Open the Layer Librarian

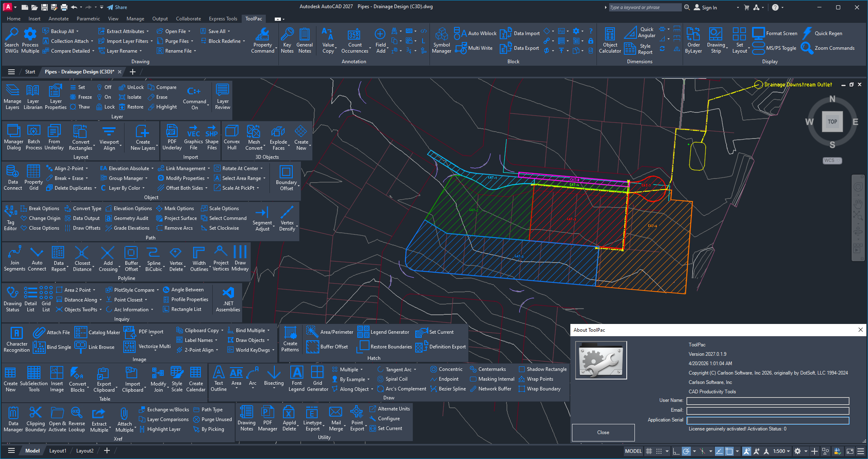click(x=33, y=97)
